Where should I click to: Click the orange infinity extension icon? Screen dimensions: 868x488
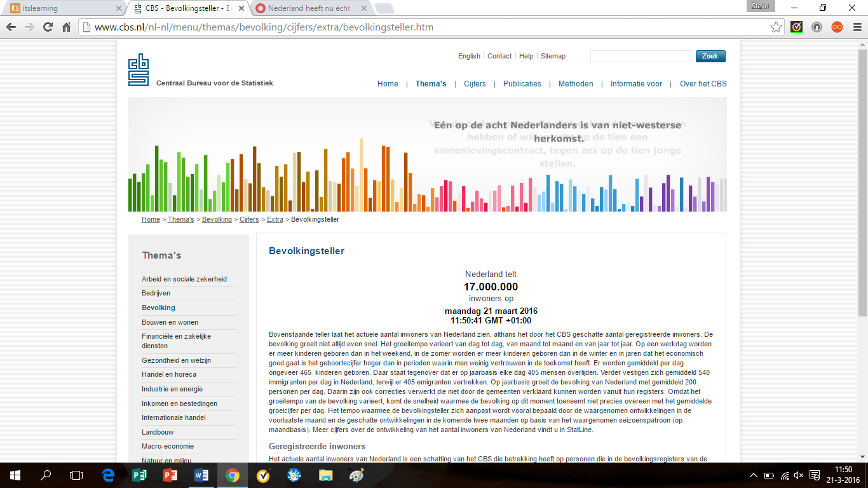pyautogui.click(x=837, y=27)
